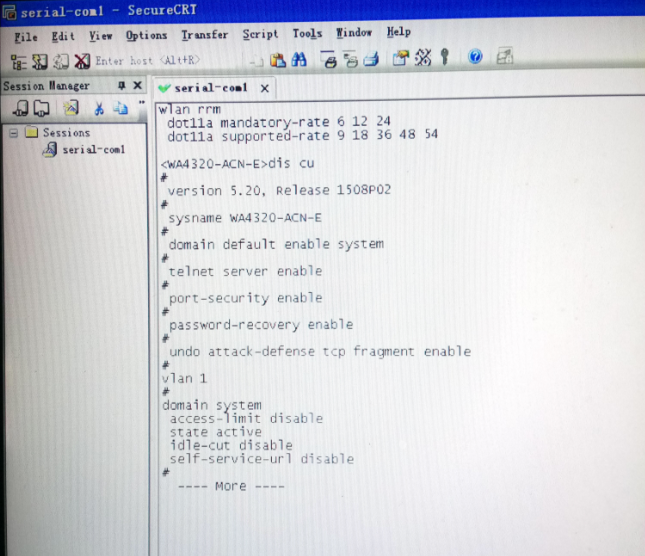Click the Print icon in toolbar
Viewport: 645px width, 556px height.
pos(371,58)
